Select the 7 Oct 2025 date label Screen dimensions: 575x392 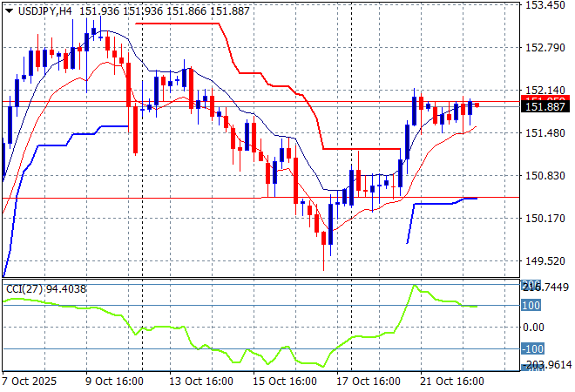coord(30,382)
